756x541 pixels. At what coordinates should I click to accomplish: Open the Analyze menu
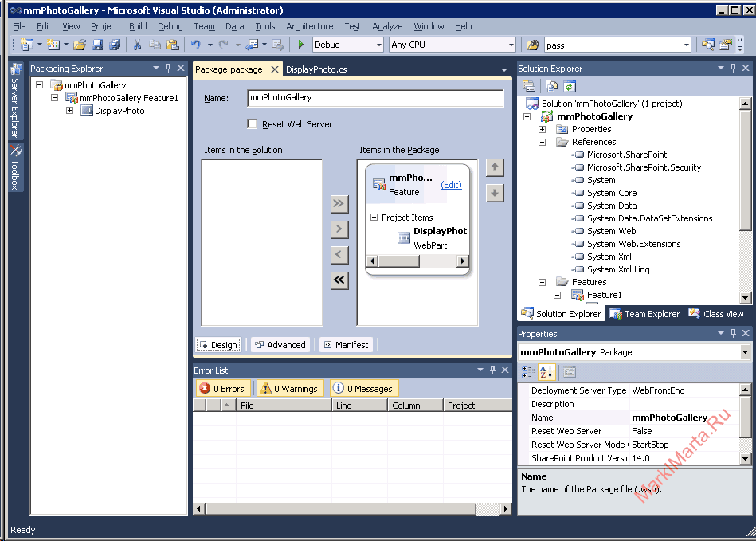point(387,26)
